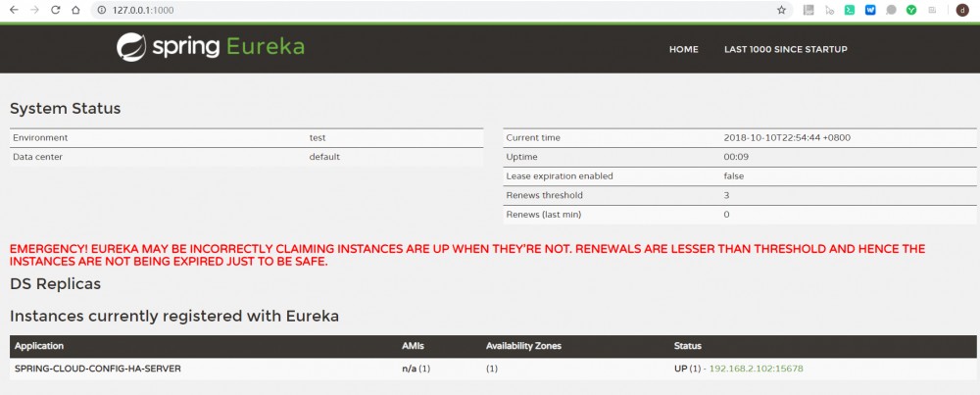Open the browser home page icon

point(75,10)
